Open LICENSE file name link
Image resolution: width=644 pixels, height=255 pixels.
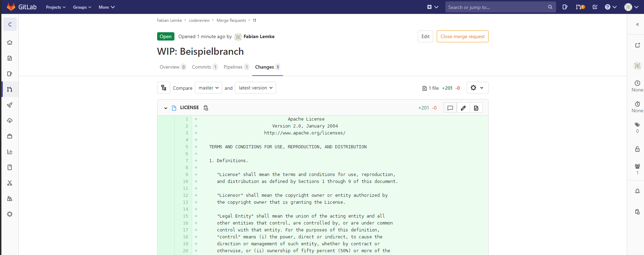pos(189,108)
